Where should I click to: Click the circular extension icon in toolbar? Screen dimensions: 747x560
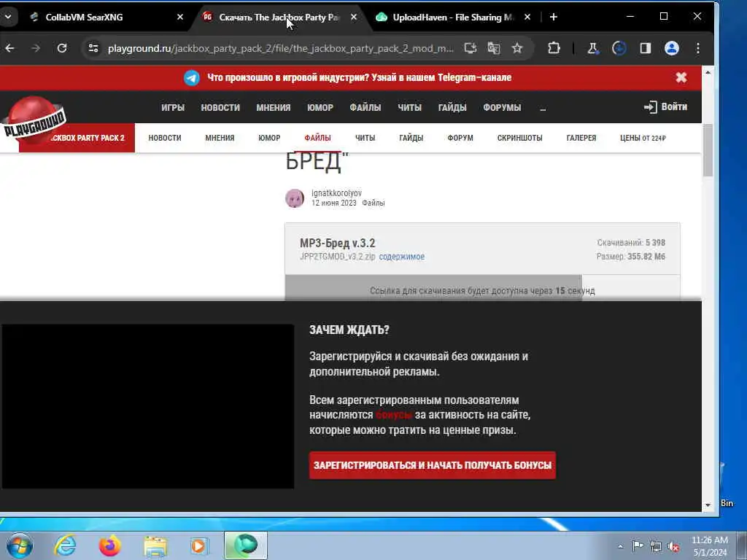[619, 48]
